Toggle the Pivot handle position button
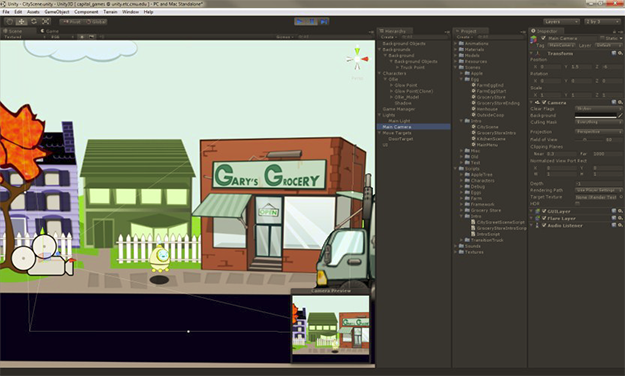Viewport: 625px width, 376px height. (71, 22)
